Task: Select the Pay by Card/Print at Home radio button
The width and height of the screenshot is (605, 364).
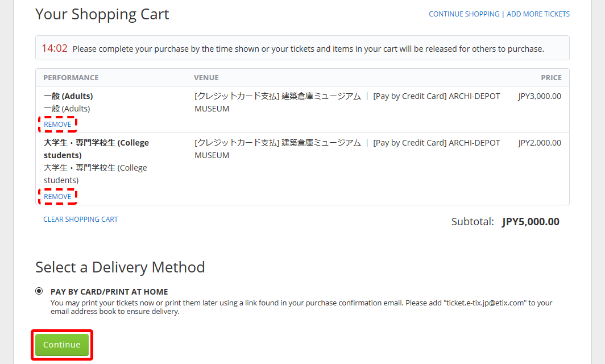Action: (39, 291)
